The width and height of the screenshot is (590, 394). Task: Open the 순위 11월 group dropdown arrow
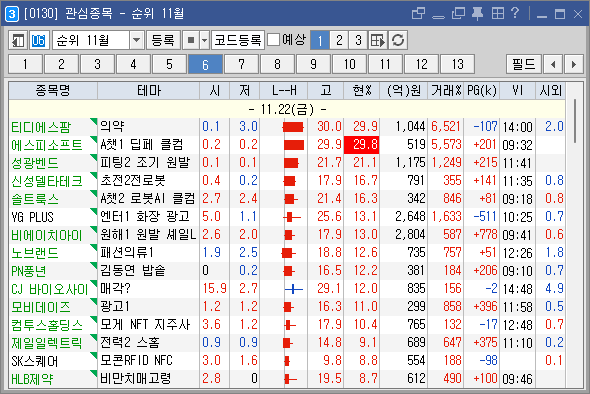[136, 40]
